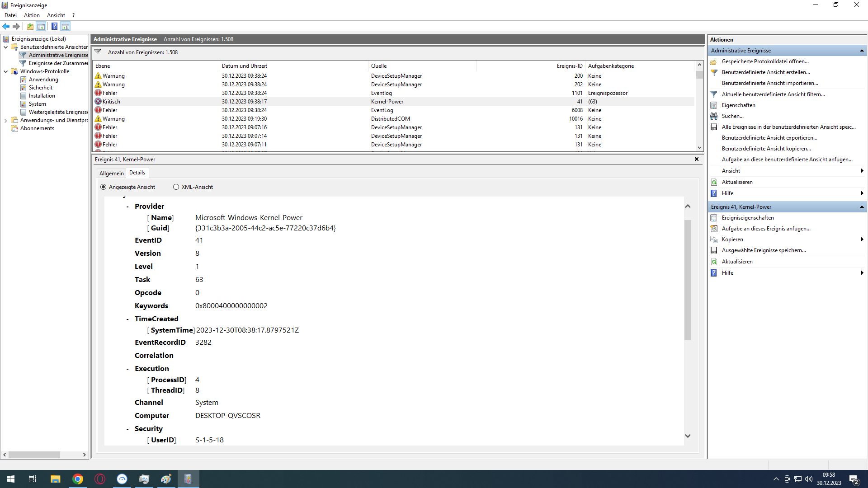Image resolution: width=868 pixels, height=488 pixels.
Task: Select the System log in the tree
Action: tap(37, 104)
